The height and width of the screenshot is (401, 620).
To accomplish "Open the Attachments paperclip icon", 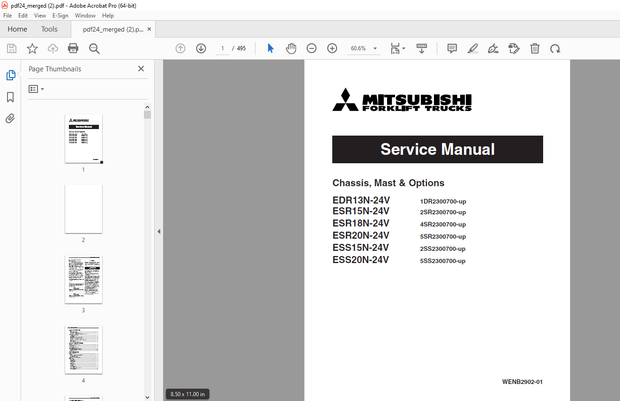I will (x=10, y=118).
